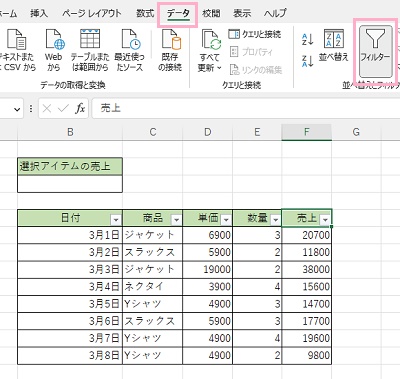Select the 19600 sales cell
The height and width of the screenshot is (379, 400).
307,338
